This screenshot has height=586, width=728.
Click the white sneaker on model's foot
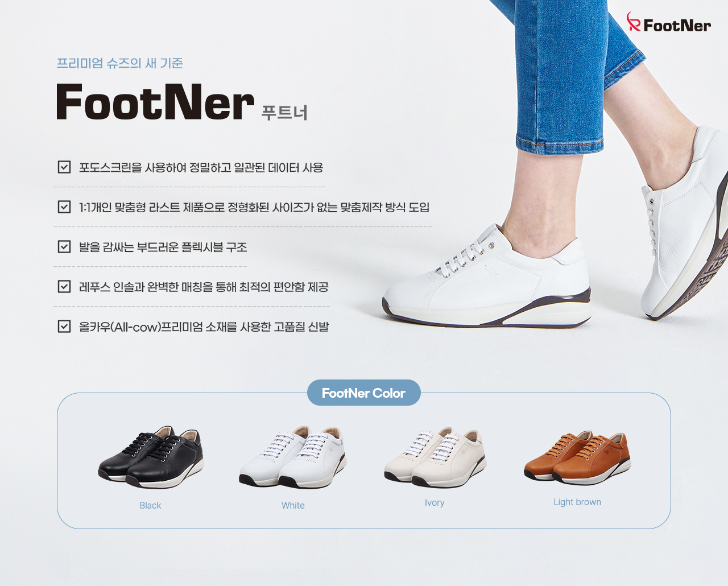[486, 275]
